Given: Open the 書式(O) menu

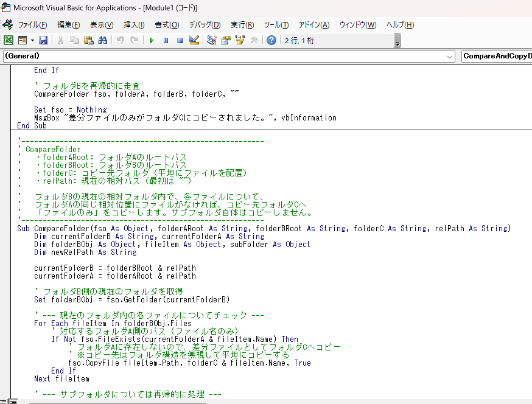Looking at the screenshot, I should click(167, 25).
